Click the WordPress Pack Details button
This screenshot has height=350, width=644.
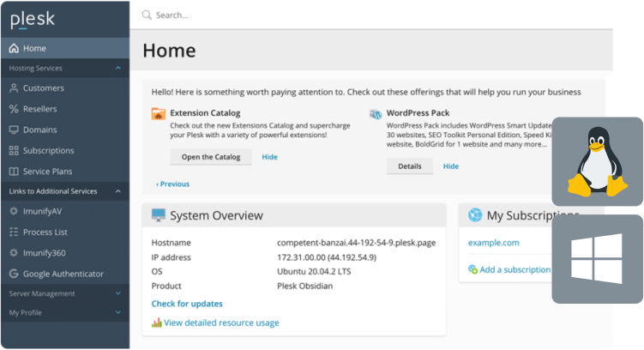tap(409, 166)
